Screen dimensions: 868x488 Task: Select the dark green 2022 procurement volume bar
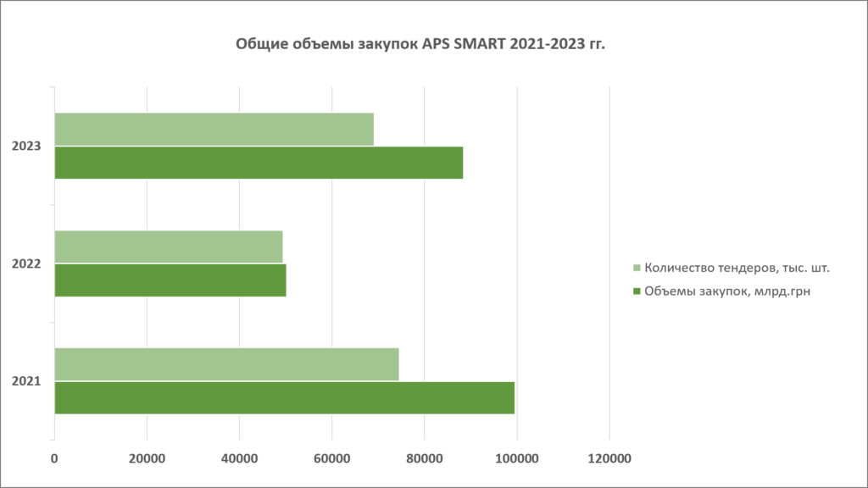click(170, 280)
